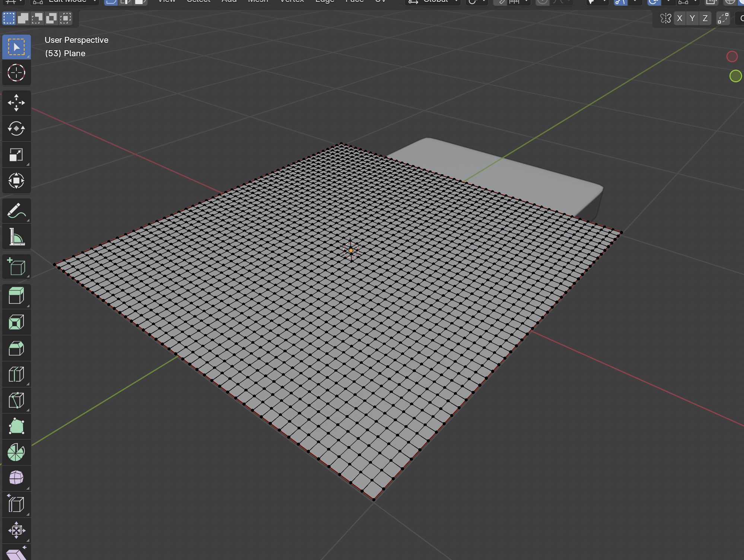
Task: Click the red negative X axis gizmo circle
Action: [x=732, y=57]
